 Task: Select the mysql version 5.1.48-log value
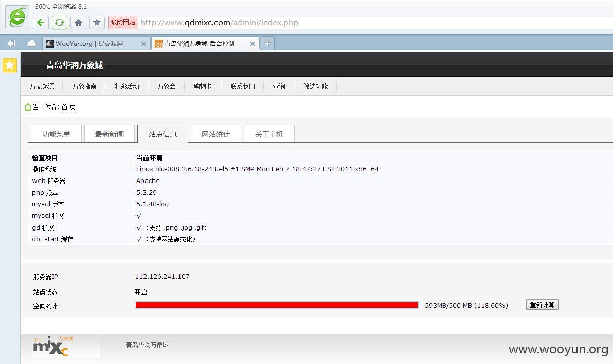[153, 204]
